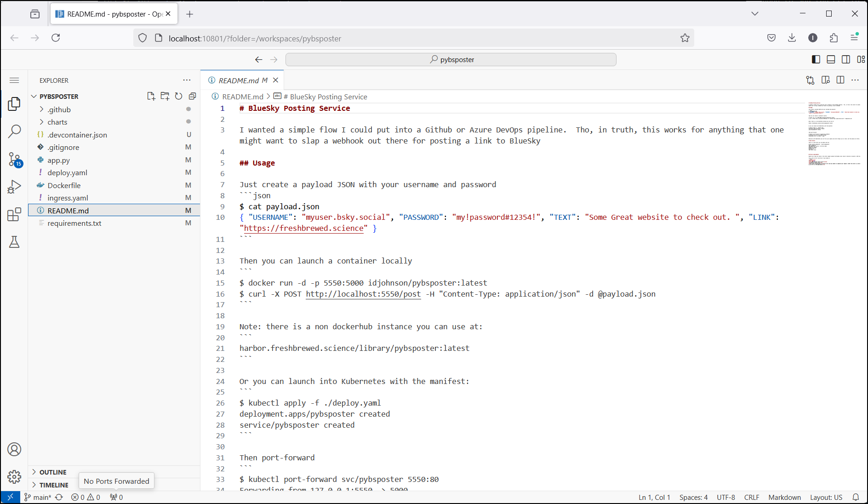Open a new browser tab

(189, 14)
